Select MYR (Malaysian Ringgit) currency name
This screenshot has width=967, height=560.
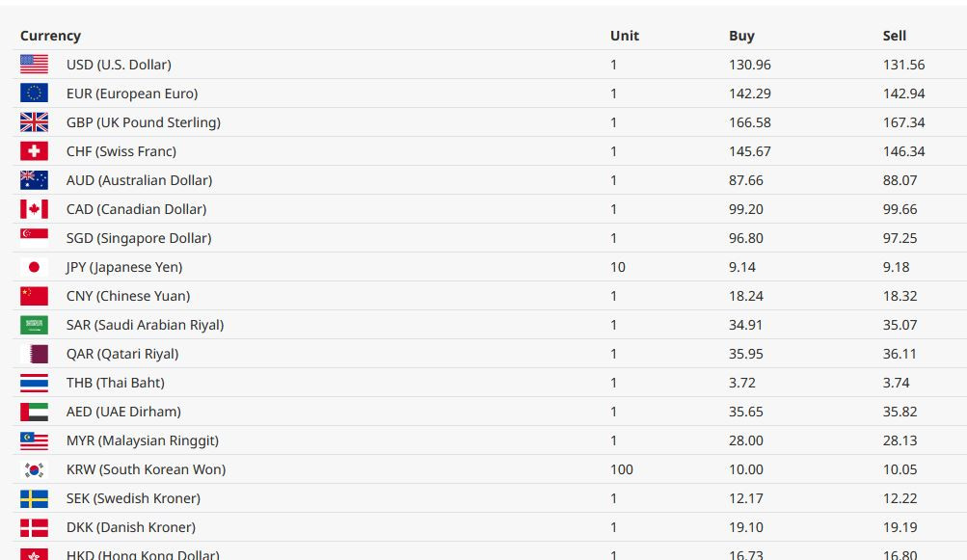143,441
